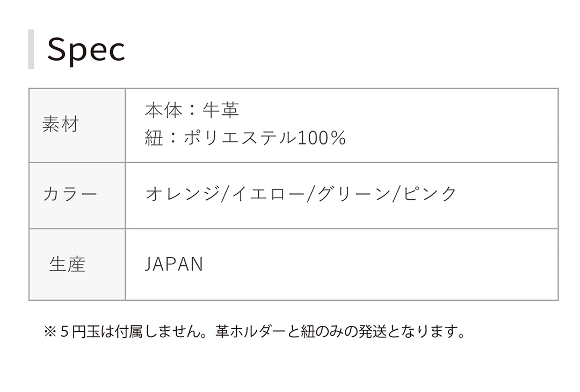
Task: Click the Spec heading text
Action: pos(86,50)
